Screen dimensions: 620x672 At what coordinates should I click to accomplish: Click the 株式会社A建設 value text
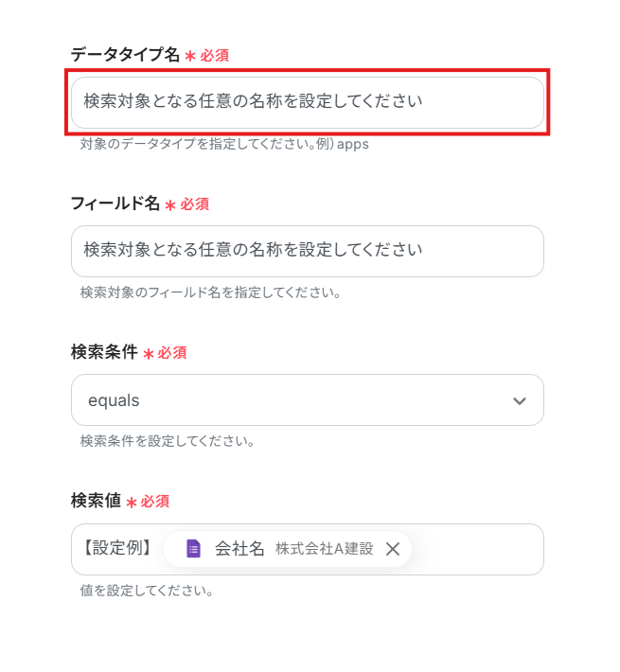tap(324, 549)
